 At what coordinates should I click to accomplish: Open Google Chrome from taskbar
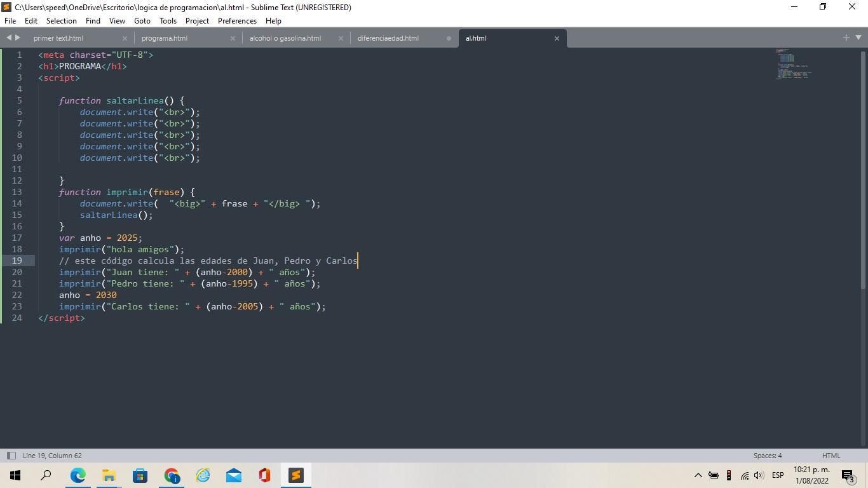(172, 475)
